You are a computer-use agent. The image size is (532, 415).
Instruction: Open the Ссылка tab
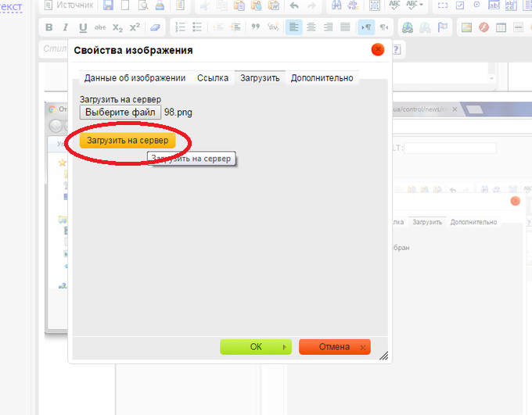point(213,78)
